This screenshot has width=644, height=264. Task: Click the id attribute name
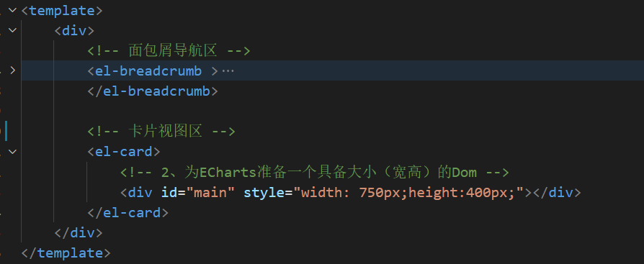[169, 192]
